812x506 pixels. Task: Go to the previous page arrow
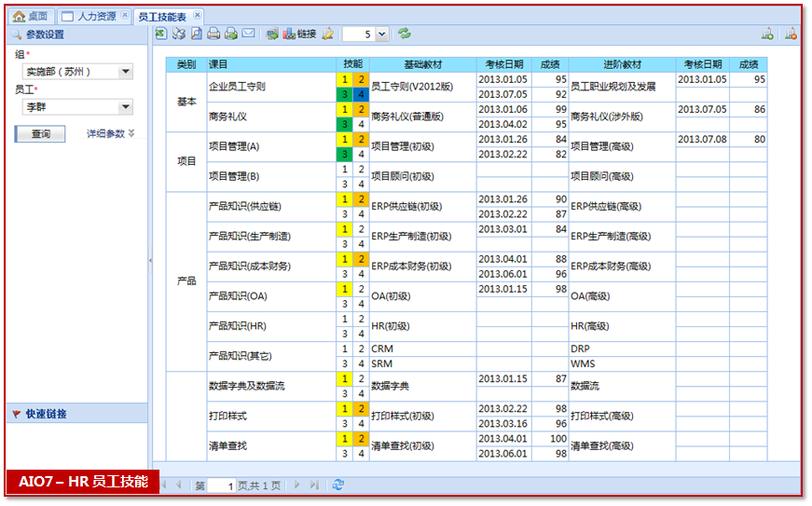coord(179,485)
